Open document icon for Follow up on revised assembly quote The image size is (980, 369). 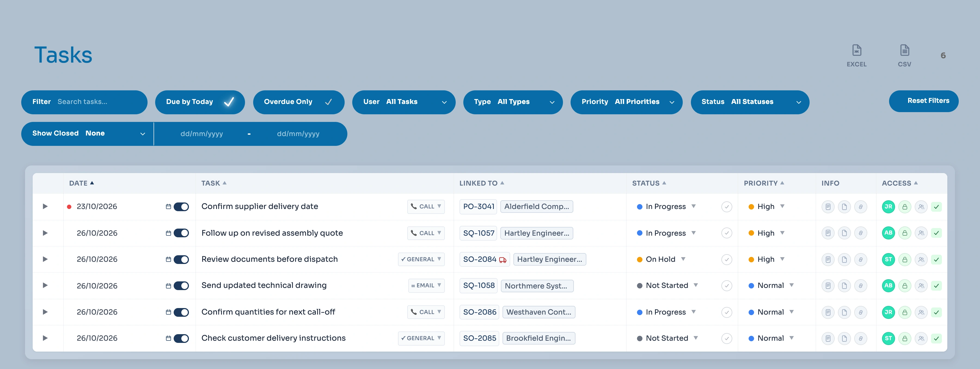click(844, 233)
